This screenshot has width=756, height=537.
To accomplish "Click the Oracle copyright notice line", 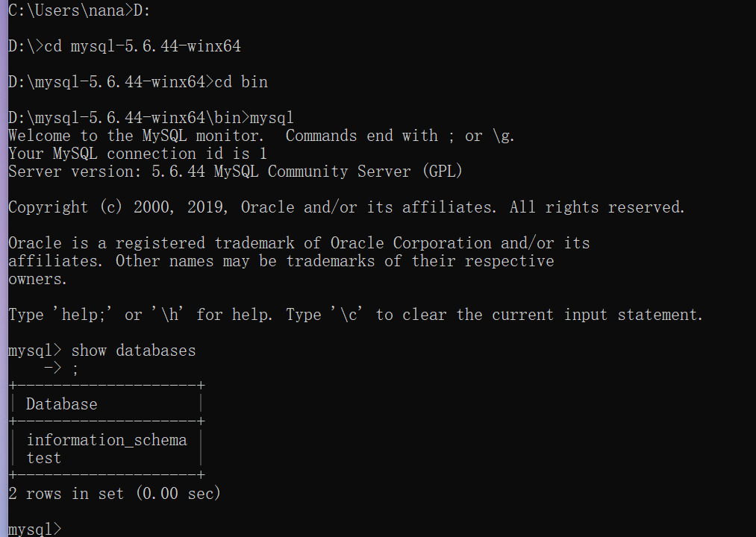I will pyautogui.click(x=346, y=207).
